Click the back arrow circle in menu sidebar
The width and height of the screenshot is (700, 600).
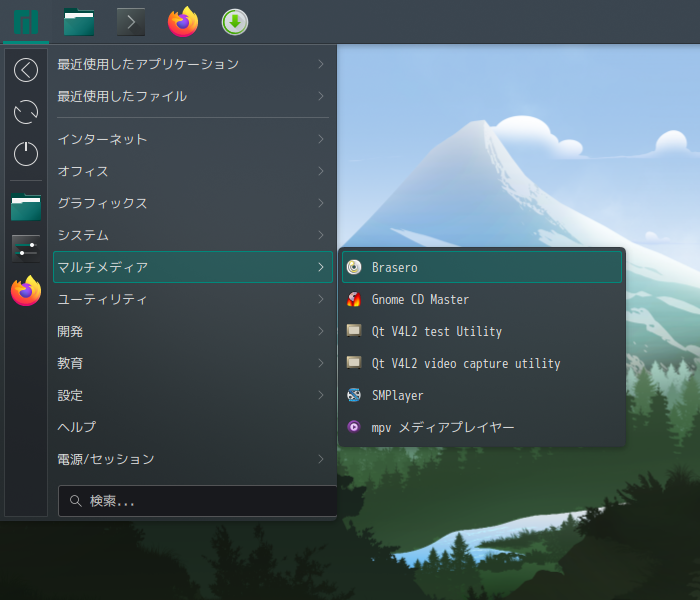26,70
